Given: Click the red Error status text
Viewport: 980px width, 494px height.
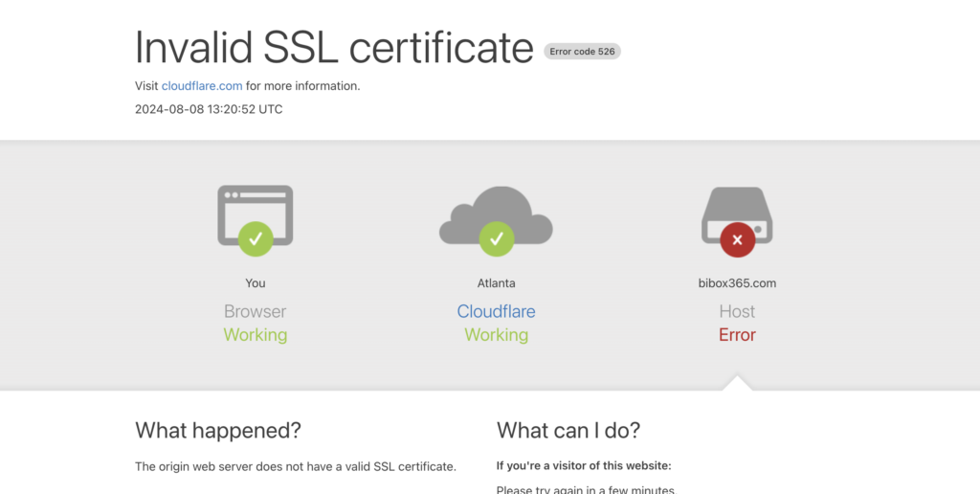Looking at the screenshot, I should point(737,335).
